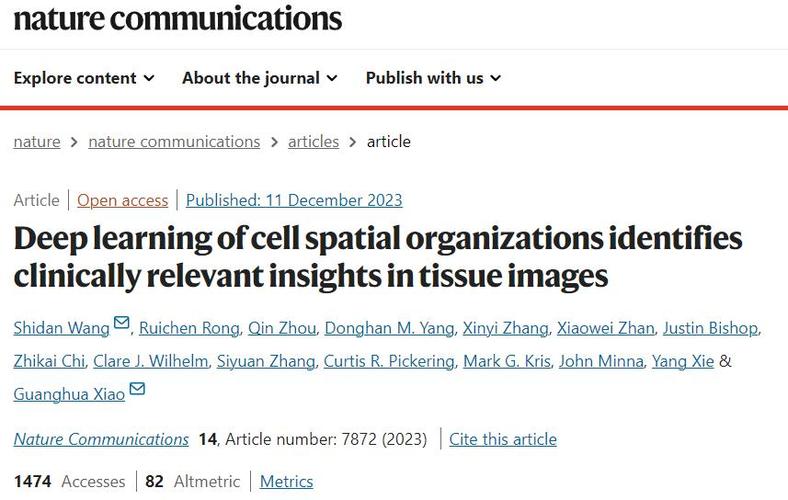Viewport: 788px width, 500px height.
Task: Open author Ruichen Rong's profile
Action: tap(189, 328)
